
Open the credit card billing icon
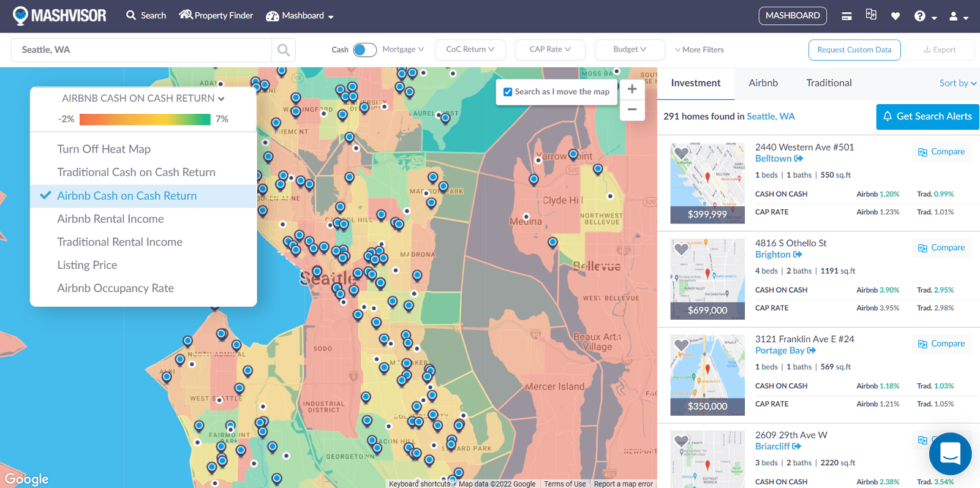846,17
